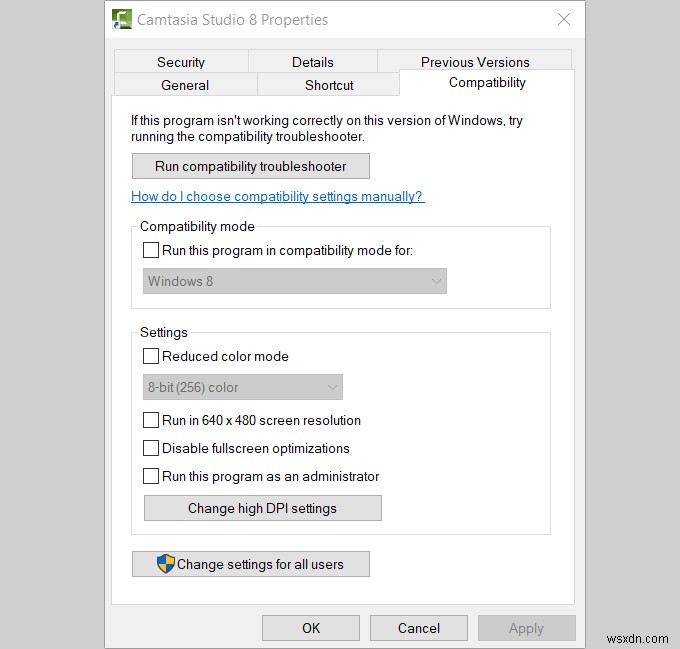Viewport: 680px width, 649px height.
Task: Switch to the Shortcut tab
Action: (x=329, y=85)
